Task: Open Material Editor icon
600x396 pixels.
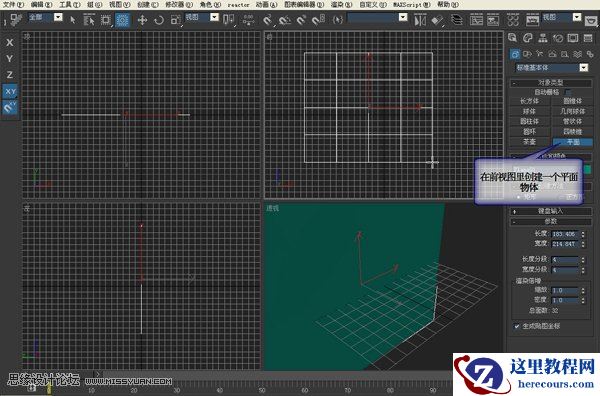Action: pyautogui.click(x=513, y=20)
